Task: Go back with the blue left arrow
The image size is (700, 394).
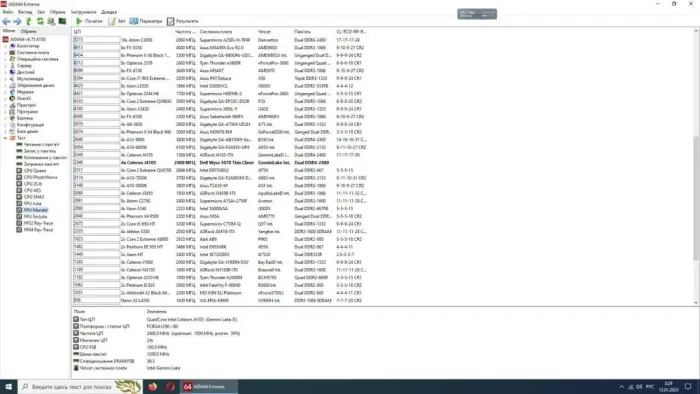Action: tap(6, 21)
